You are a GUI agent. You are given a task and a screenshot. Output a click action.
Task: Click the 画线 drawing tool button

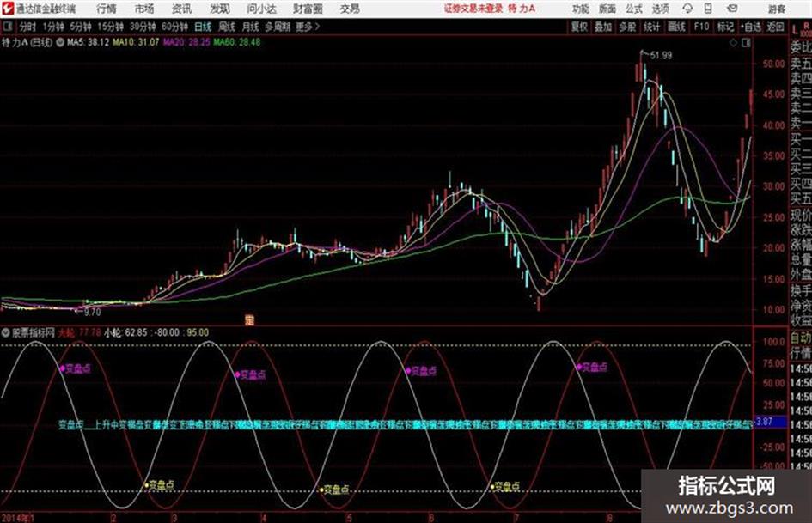coord(675,27)
